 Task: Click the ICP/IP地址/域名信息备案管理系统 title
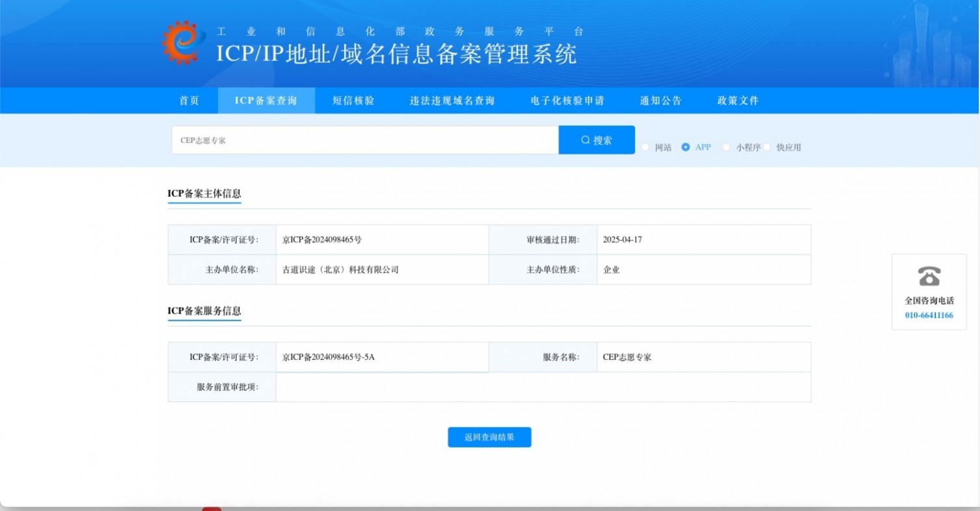coord(396,55)
